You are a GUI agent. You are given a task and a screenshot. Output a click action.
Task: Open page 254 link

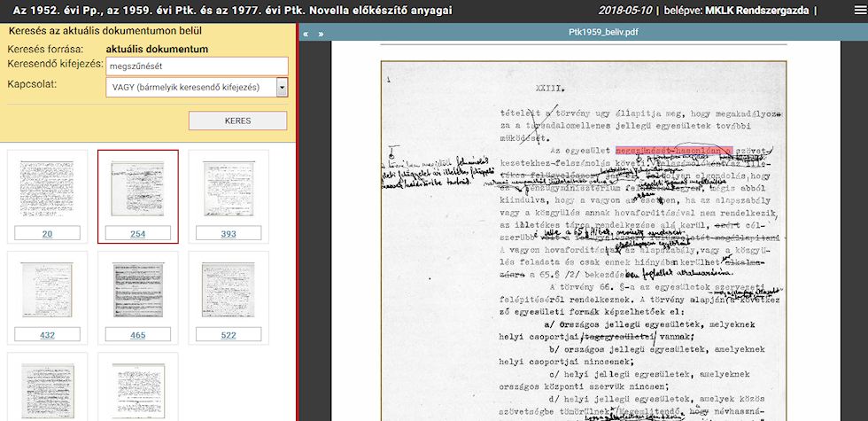click(x=138, y=234)
